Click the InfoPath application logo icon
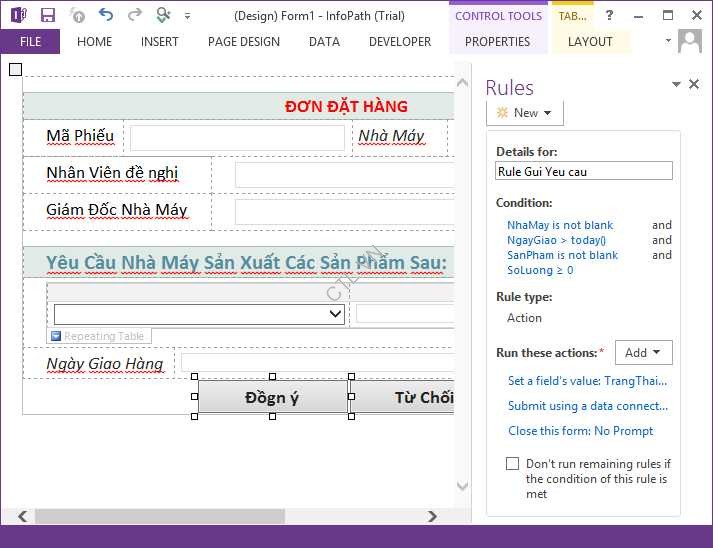Viewport: 713px width, 548px height. [17, 15]
